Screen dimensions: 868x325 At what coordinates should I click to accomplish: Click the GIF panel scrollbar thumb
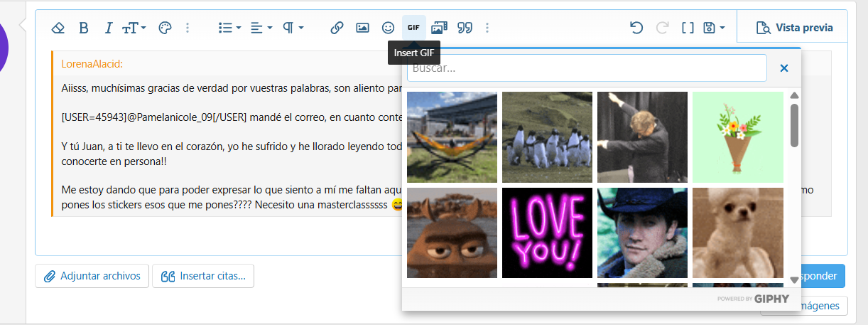click(794, 124)
